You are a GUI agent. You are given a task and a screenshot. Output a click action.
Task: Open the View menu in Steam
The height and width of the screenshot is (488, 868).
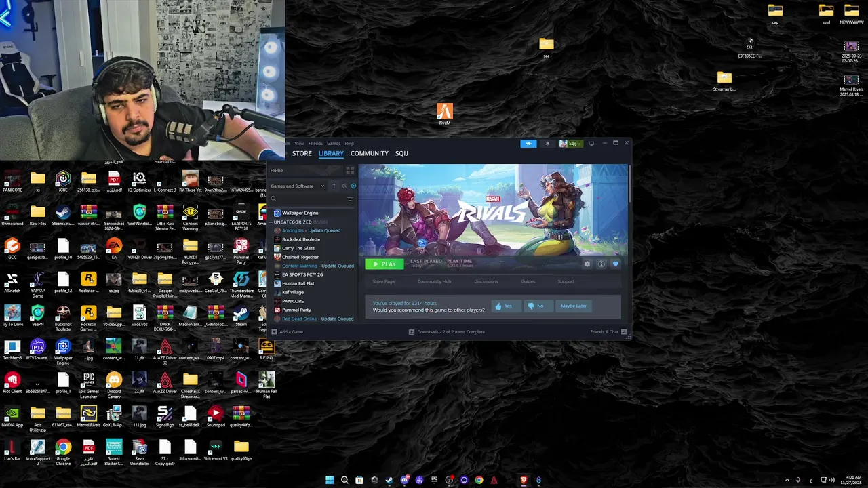pyautogui.click(x=299, y=143)
